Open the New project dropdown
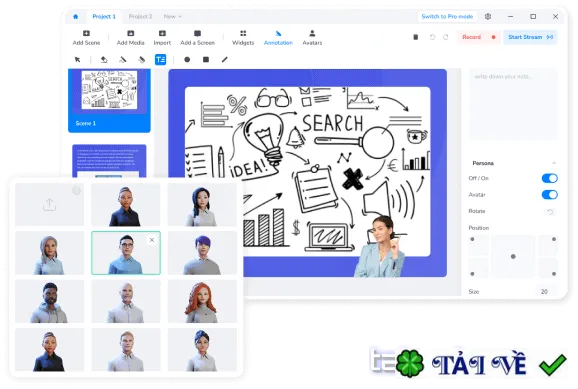This screenshot has height=389, width=578. click(x=173, y=17)
